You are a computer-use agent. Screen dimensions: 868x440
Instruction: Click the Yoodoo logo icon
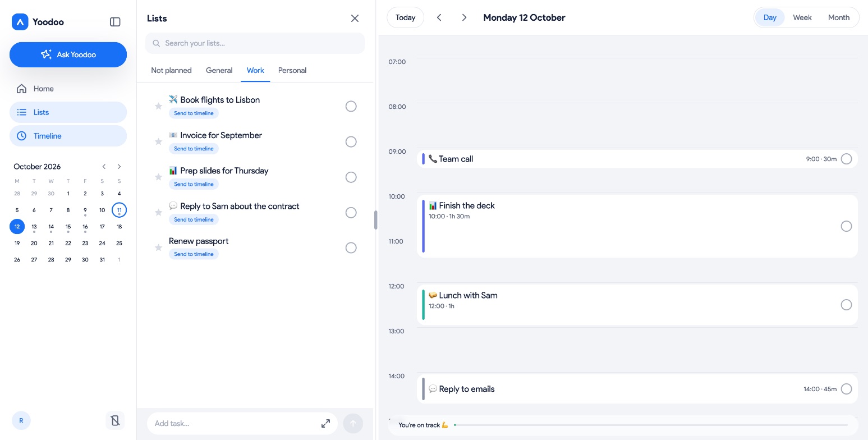pyautogui.click(x=20, y=22)
